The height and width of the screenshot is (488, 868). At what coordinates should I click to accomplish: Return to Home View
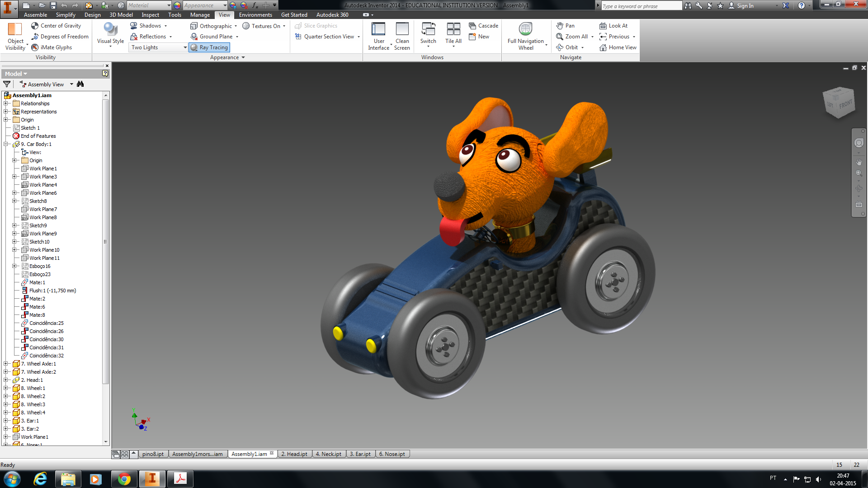618,47
